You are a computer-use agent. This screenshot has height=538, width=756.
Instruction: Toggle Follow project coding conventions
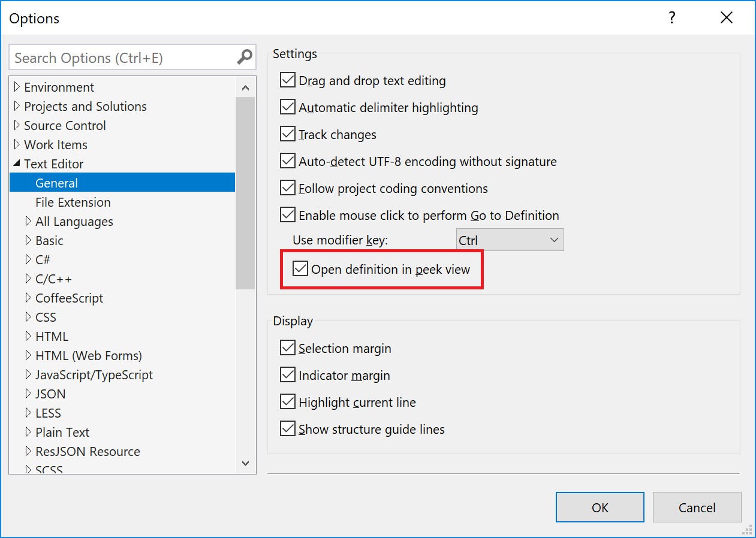(288, 188)
